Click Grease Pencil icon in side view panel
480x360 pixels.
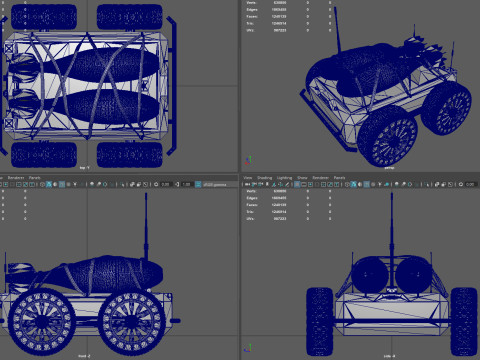click(x=287, y=184)
